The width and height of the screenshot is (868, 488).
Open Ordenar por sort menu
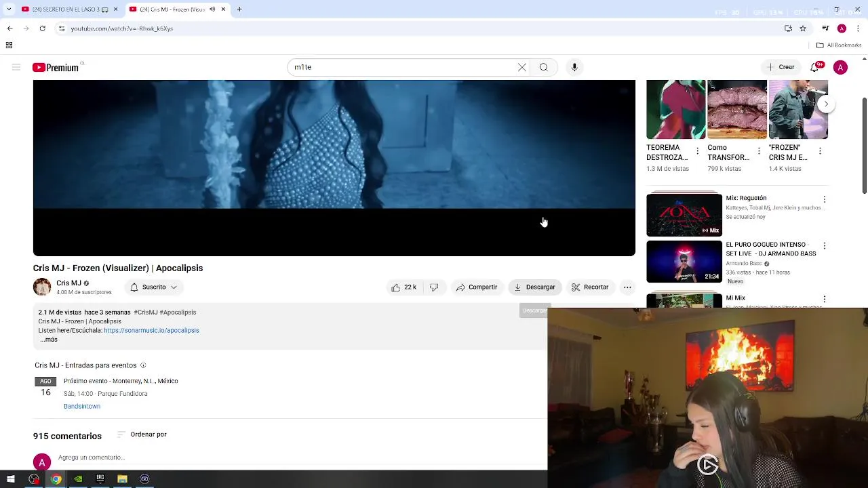(x=142, y=434)
